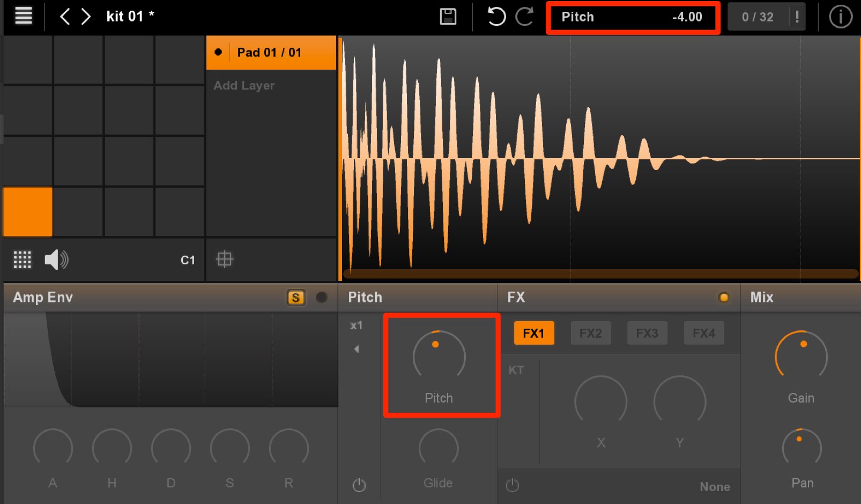The height and width of the screenshot is (504, 861).
Task: Select the FX3 tab
Action: coord(647,333)
